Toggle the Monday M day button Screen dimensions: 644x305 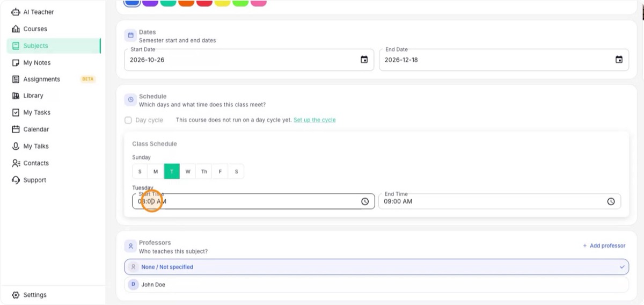156,172
